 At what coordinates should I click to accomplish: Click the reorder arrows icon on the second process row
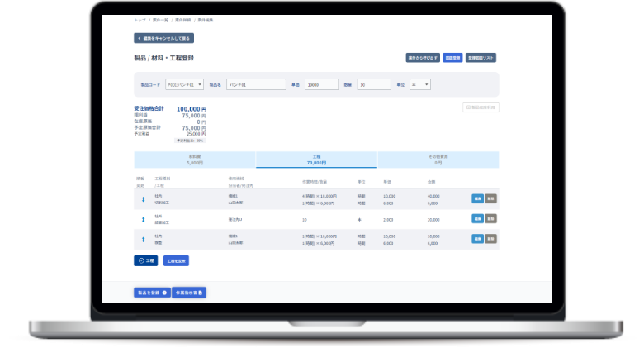143,220
